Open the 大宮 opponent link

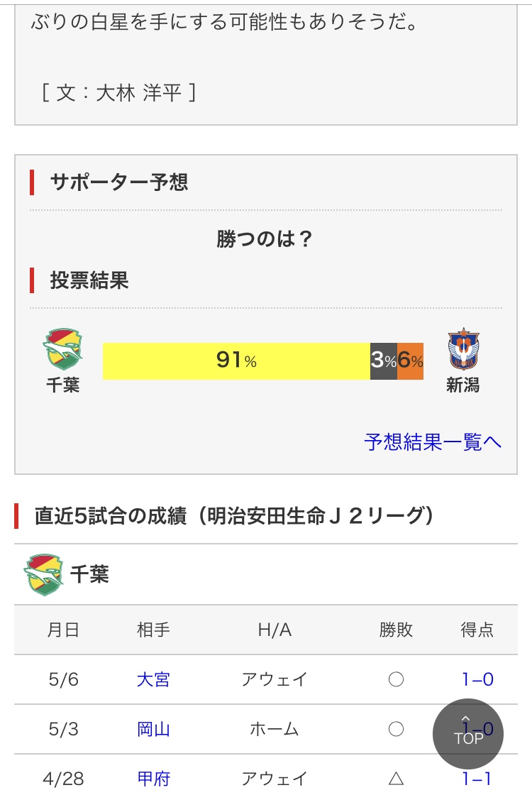click(x=153, y=679)
